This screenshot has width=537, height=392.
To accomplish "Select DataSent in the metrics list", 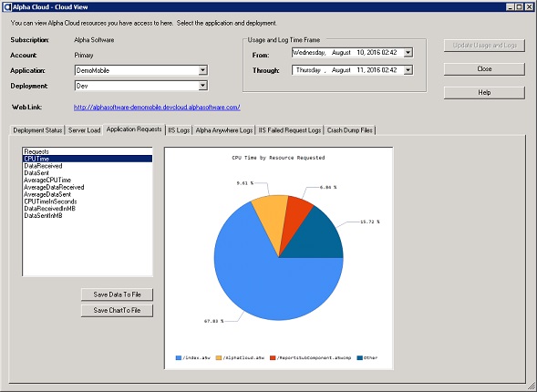I will pyautogui.click(x=88, y=173).
